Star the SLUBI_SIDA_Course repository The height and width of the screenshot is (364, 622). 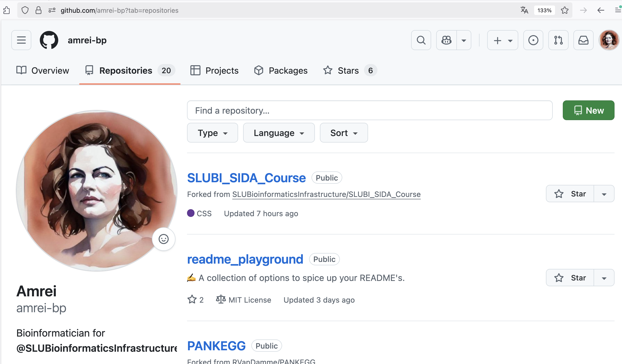[570, 194]
